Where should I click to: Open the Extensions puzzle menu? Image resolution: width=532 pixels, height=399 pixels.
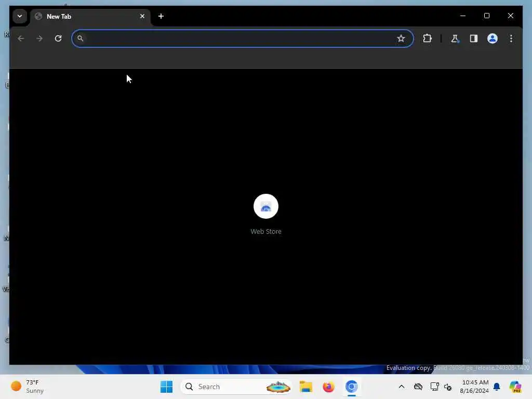coord(427,38)
